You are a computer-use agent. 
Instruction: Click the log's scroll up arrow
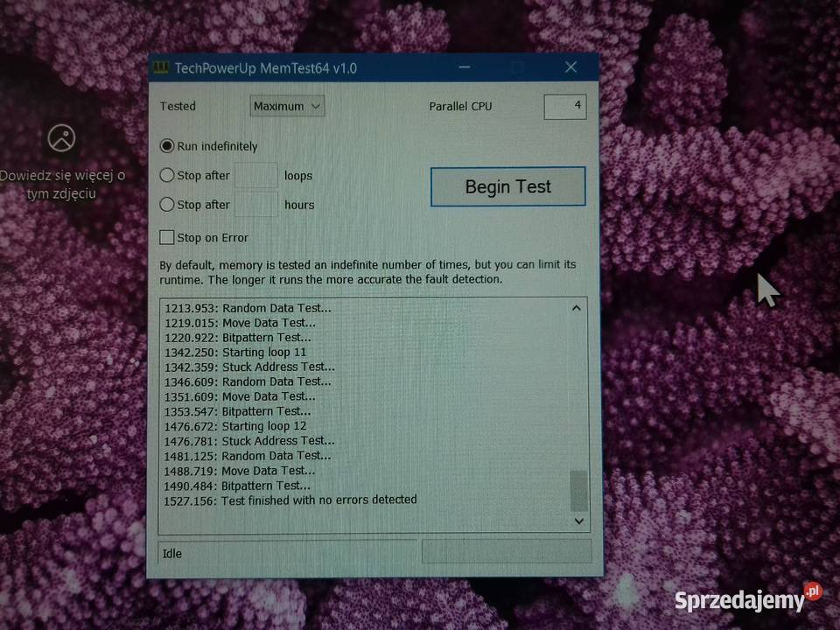[x=577, y=308]
